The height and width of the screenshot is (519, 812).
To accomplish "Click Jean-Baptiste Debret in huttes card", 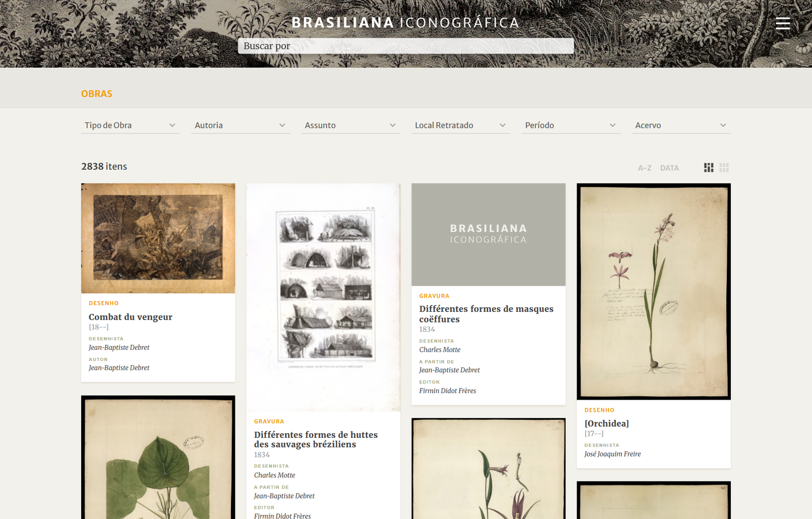I will coord(284,496).
